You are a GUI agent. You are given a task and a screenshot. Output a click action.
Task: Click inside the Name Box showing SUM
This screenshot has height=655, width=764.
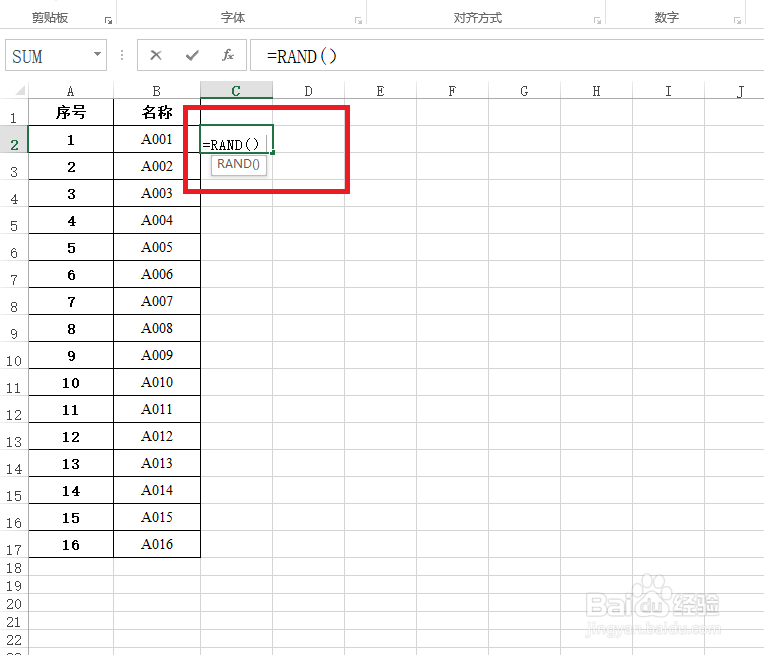click(49, 56)
